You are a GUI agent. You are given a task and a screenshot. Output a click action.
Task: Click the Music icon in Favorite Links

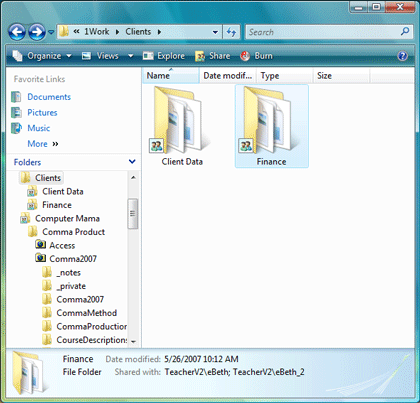16,128
